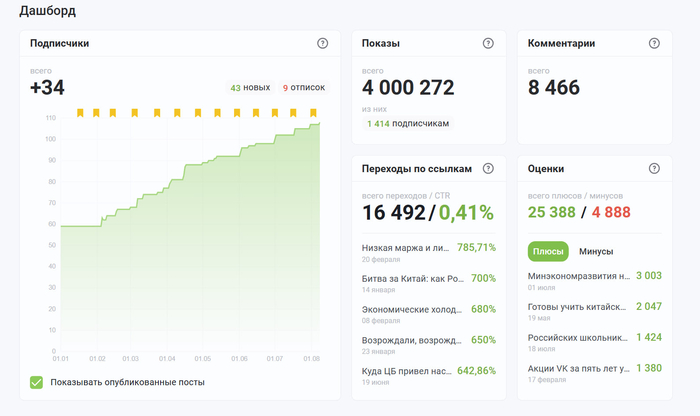
Task: Click last yellow post bookmark on chart
Action: [313, 112]
